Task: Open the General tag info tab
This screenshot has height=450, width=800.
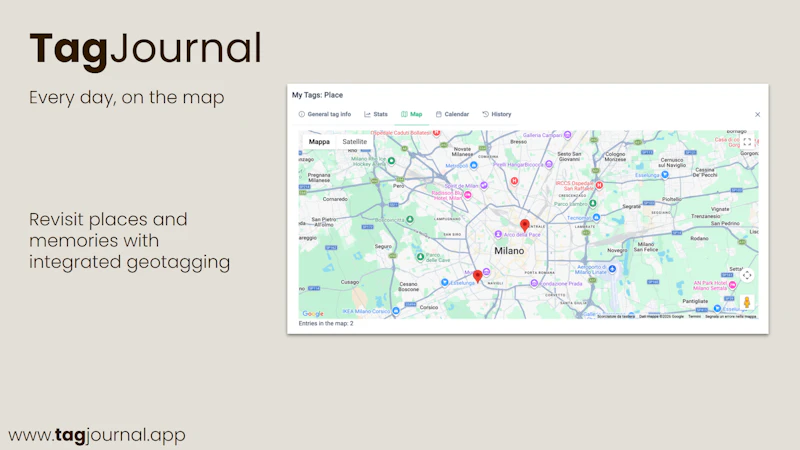Action: 325,114
